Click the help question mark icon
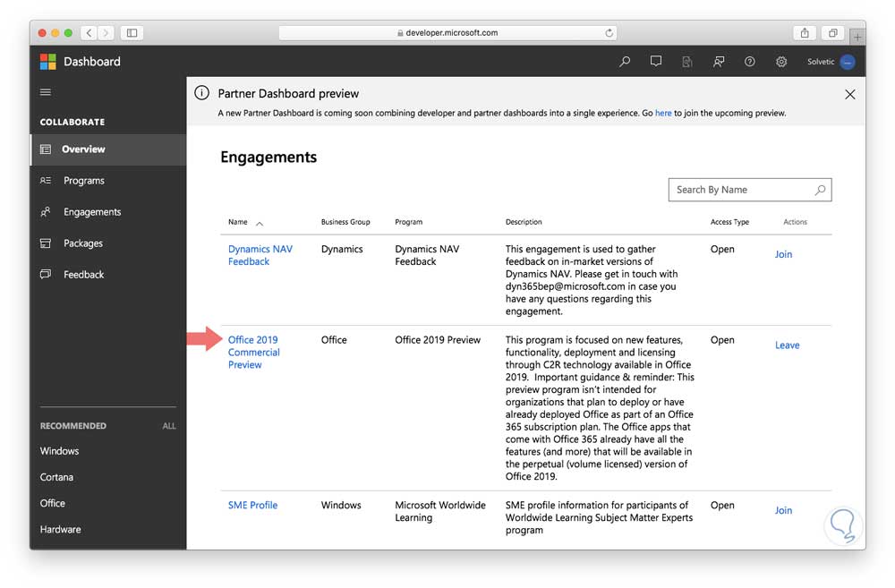Screen dimensions: 895x588 (x=750, y=62)
